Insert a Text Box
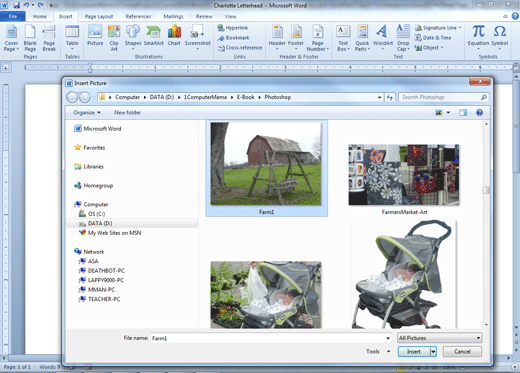This screenshot has height=373, width=520. click(343, 38)
